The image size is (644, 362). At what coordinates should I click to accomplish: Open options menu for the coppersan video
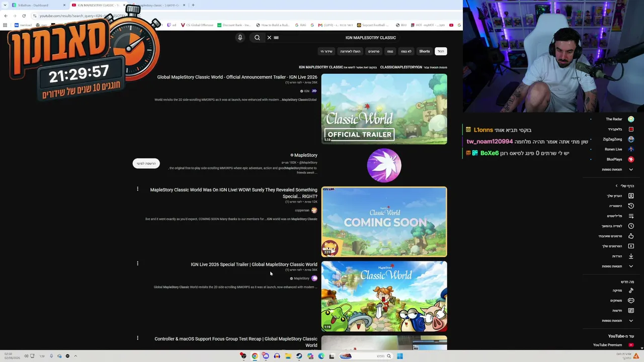point(137,189)
